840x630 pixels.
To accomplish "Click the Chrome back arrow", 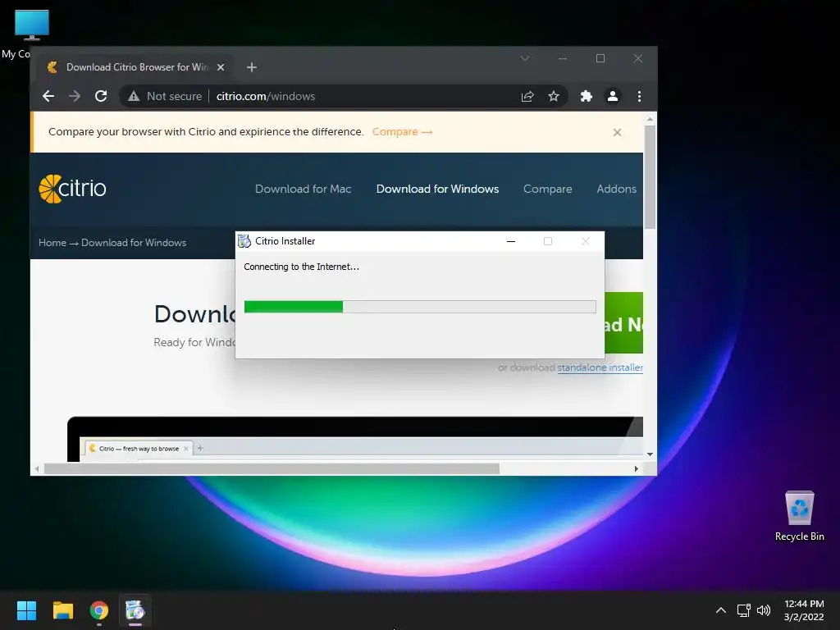I will tap(48, 97).
